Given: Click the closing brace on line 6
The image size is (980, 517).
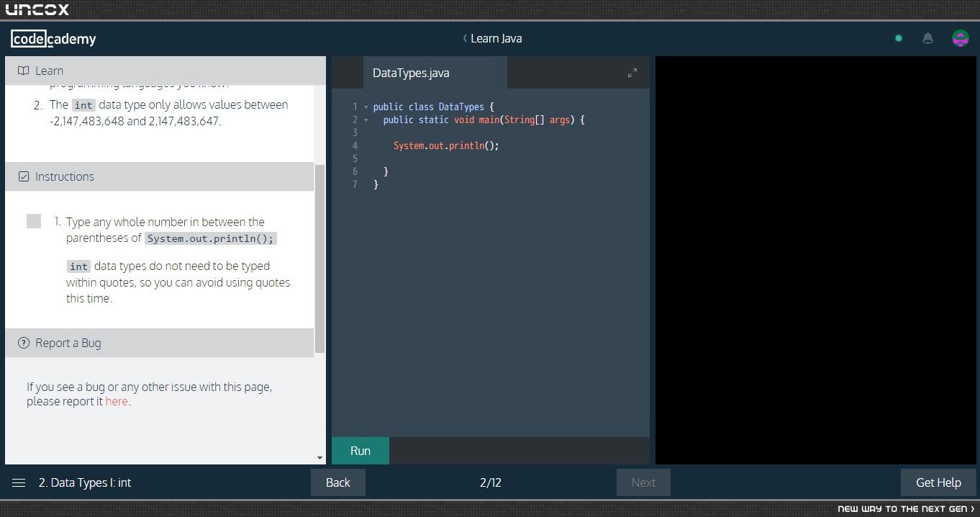Looking at the screenshot, I should click(x=386, y=172).
